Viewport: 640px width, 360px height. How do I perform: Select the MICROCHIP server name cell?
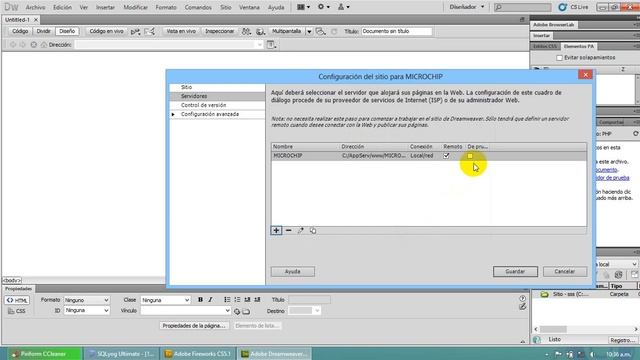288,156
